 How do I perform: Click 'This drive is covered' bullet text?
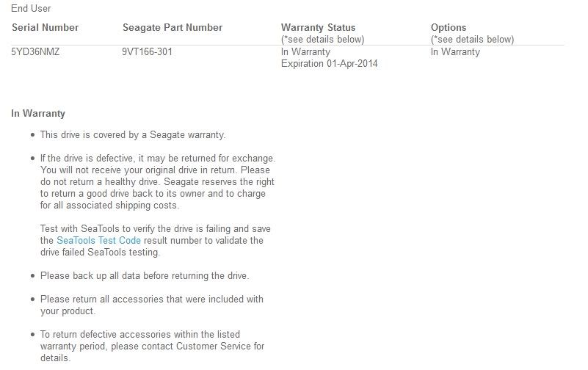pos(133,134)
